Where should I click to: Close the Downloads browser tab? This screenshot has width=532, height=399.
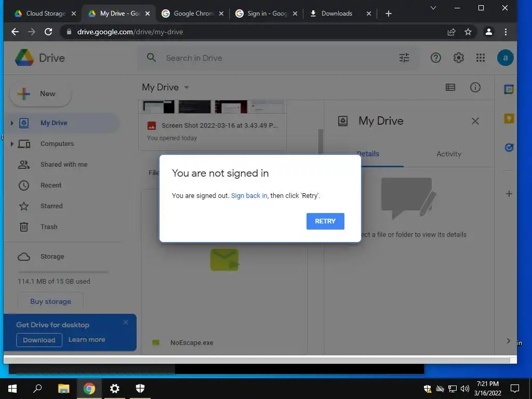(x=369, y=14)
